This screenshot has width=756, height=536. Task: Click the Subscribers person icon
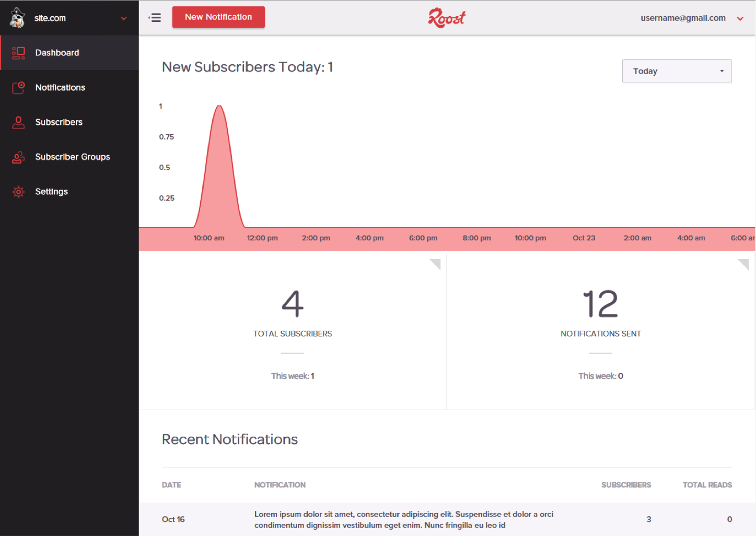point(18,122)
